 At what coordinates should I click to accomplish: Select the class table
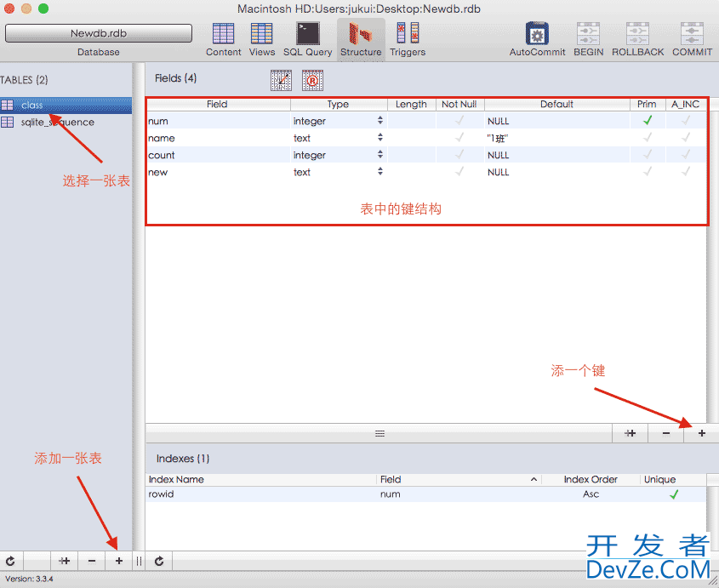coord(66,105)
